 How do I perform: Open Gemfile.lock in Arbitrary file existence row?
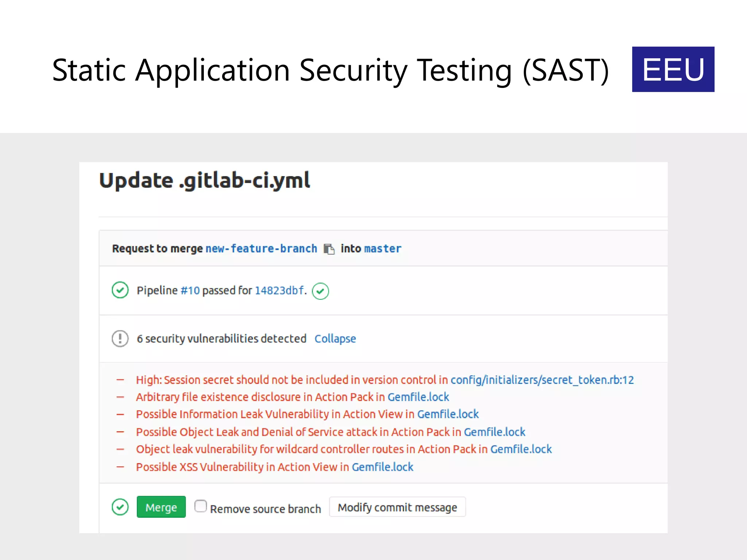tap(418, 397)
